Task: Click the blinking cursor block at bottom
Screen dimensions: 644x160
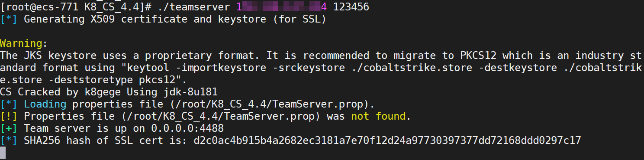Action: pyautogui.click(x=3, y=153)
